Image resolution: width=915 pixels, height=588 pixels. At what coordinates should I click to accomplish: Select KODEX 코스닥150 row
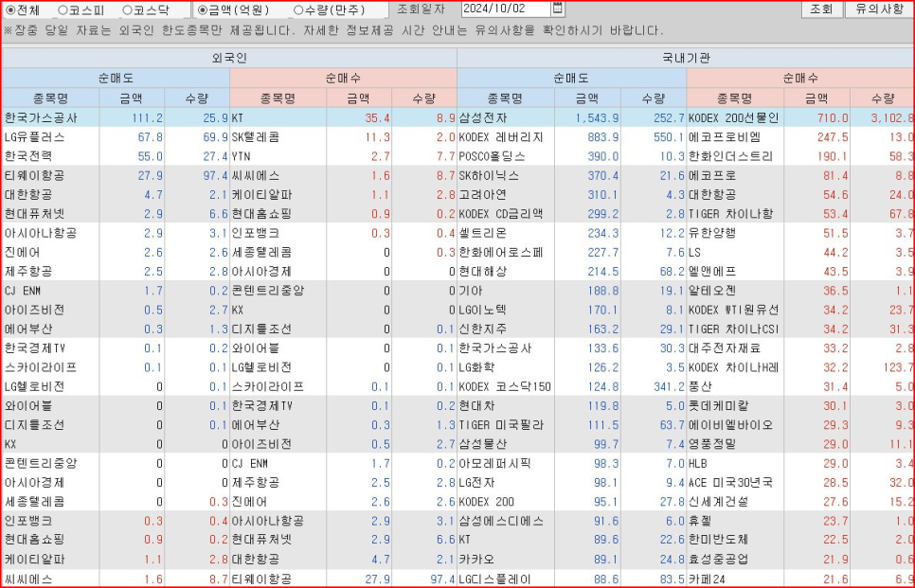(x=571, y=386)
